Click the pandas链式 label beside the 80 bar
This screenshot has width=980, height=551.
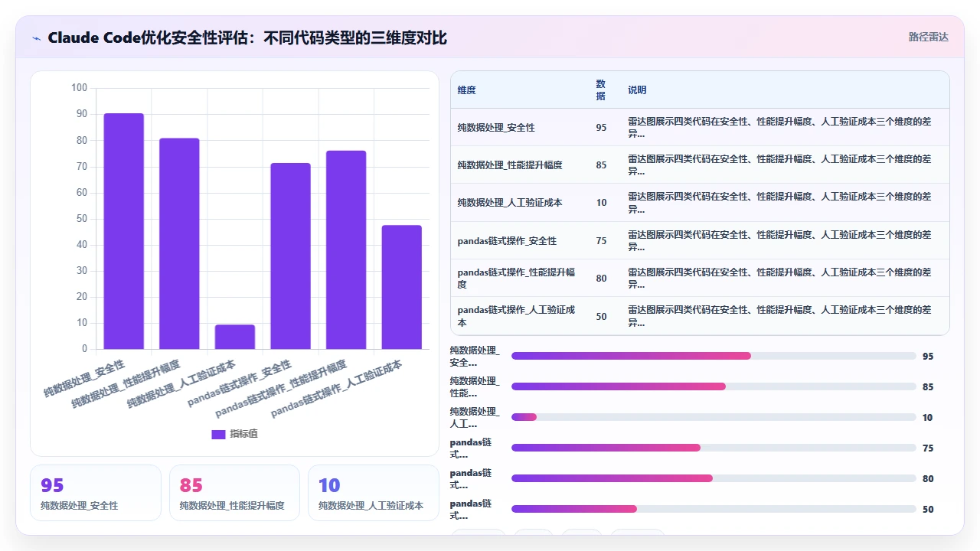471,479
